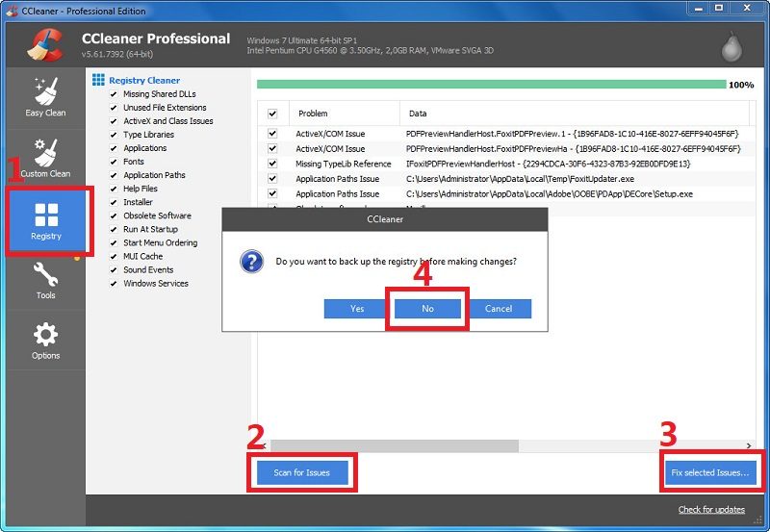Click the scrollbar right arrow
This screenshot has height=532, width=770.
[749, 445]
